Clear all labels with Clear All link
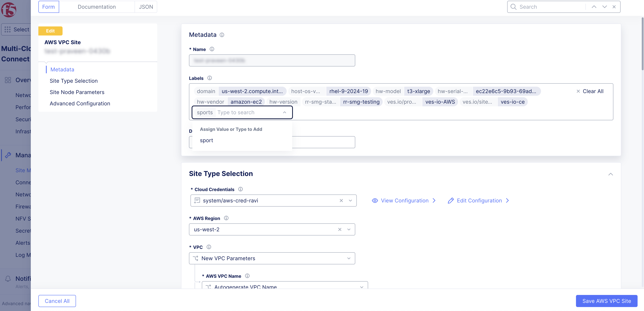This screenshot has height=311, width=644. coord(590,91)
